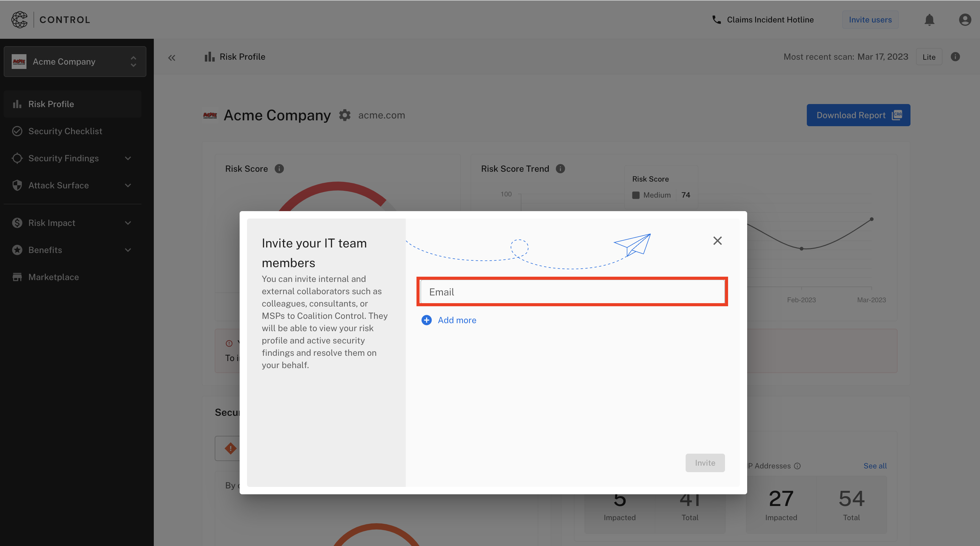This screenshot has width=980, height=546.
Task: Click the info icon next to Risk Score Trend
Action: pyautogui.click(x=560, y=169)
